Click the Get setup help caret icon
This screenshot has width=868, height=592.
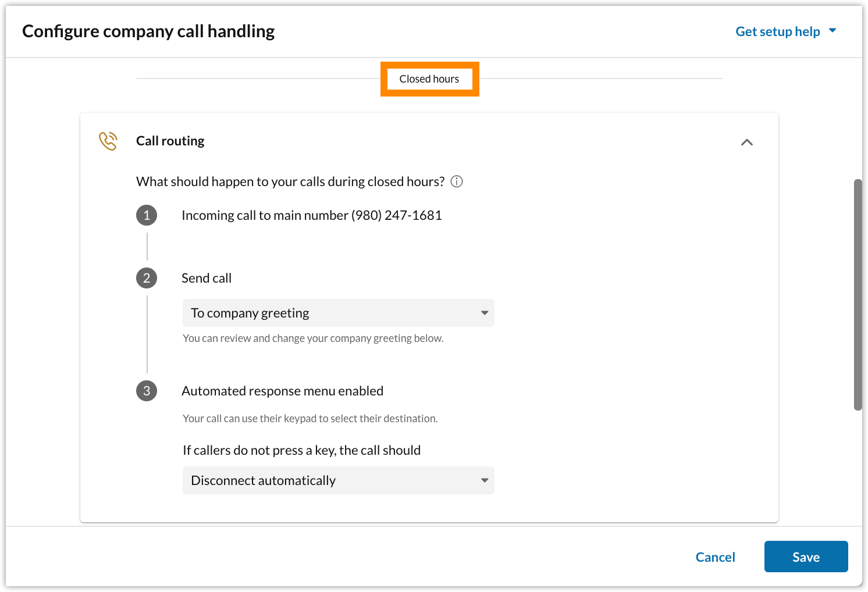[833, 31]
